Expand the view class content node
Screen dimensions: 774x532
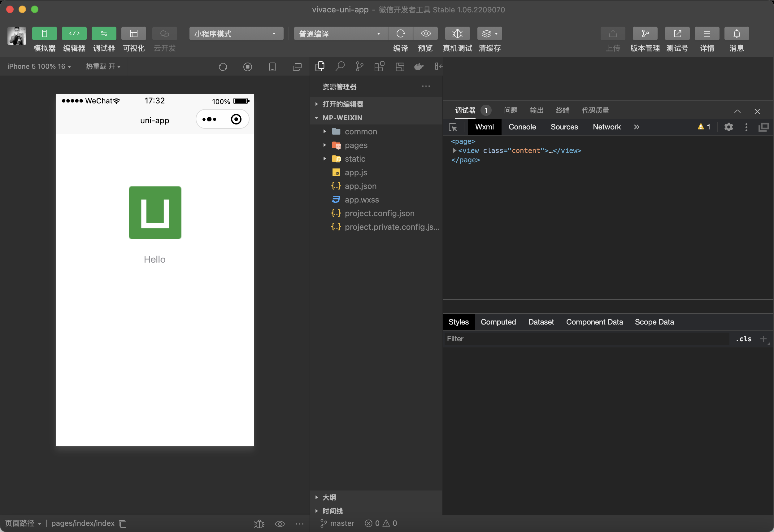click(x=454, y=151)
